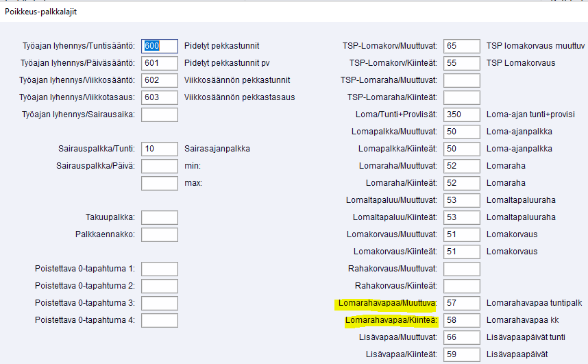Image resolution: width=588 pixels, height=364 pixels.
Task: Click the Työajan lyhennys/Tuntisääntö field
Action: point(159,46)
